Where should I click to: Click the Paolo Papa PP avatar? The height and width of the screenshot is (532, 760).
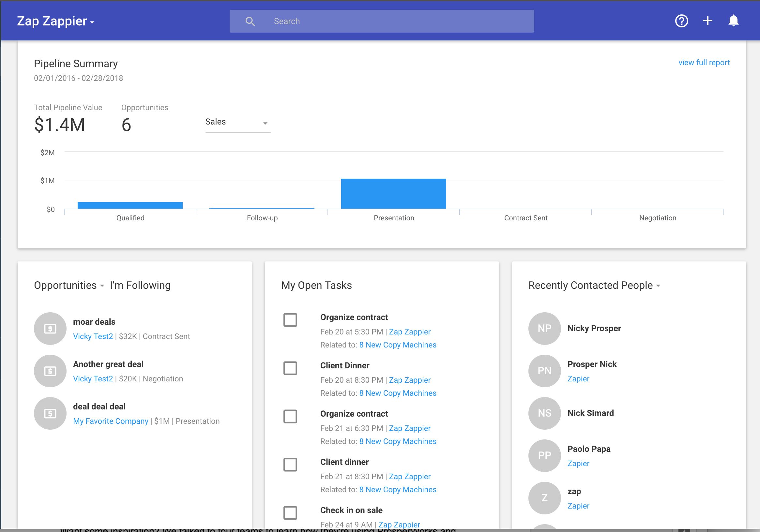click(544, 456)
